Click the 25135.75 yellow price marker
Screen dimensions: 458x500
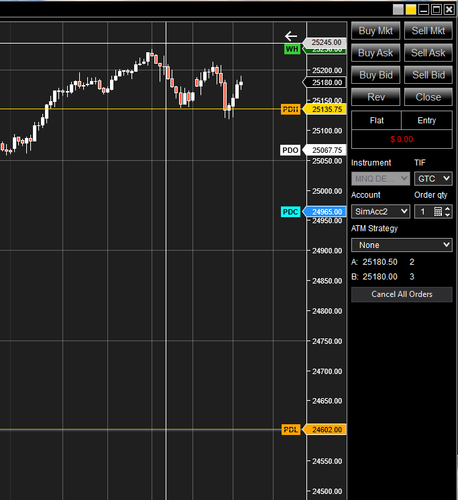pos(325,109)
